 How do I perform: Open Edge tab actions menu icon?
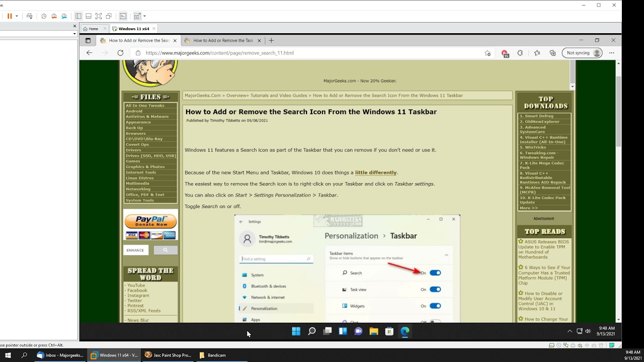click(x=88, y=40)
